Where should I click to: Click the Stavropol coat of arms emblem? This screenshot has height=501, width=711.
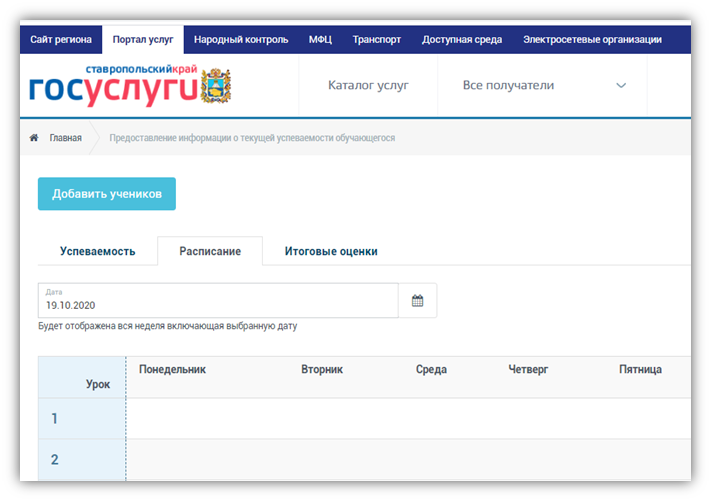coord(216,85)
